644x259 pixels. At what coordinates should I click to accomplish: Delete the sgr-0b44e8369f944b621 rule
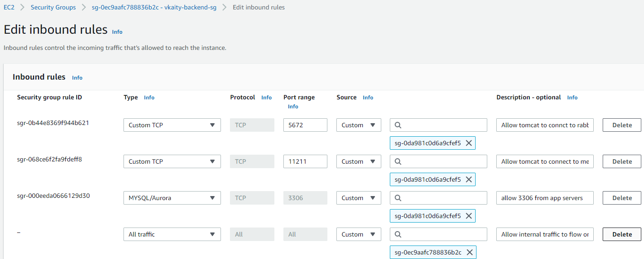coord(622,125)
